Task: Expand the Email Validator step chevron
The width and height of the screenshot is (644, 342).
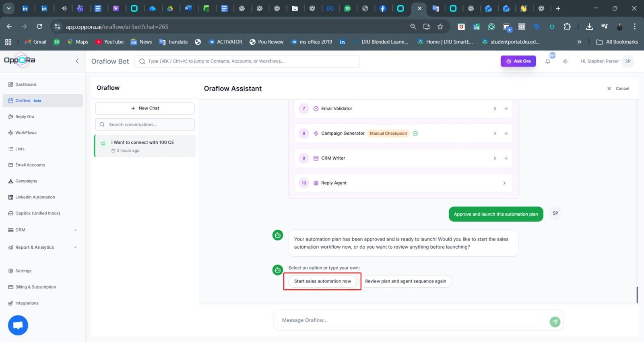Action: (x=495, y=109)
